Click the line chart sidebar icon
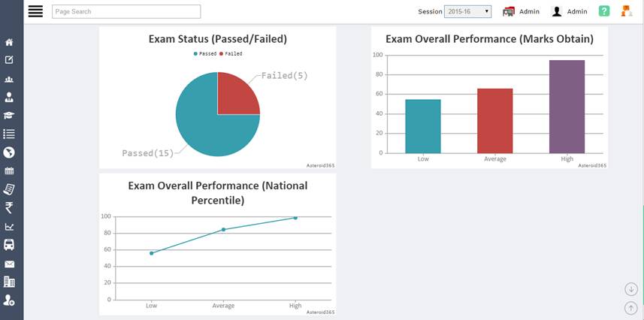 [9, 227]
